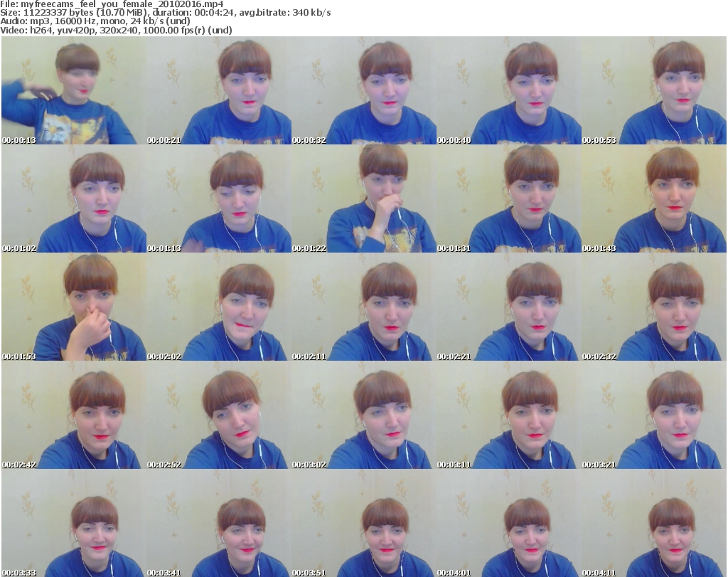Choose the frame labeled 00:04:01
The image size is (728, 577).
pyautogui.click(x=509, y=523)
